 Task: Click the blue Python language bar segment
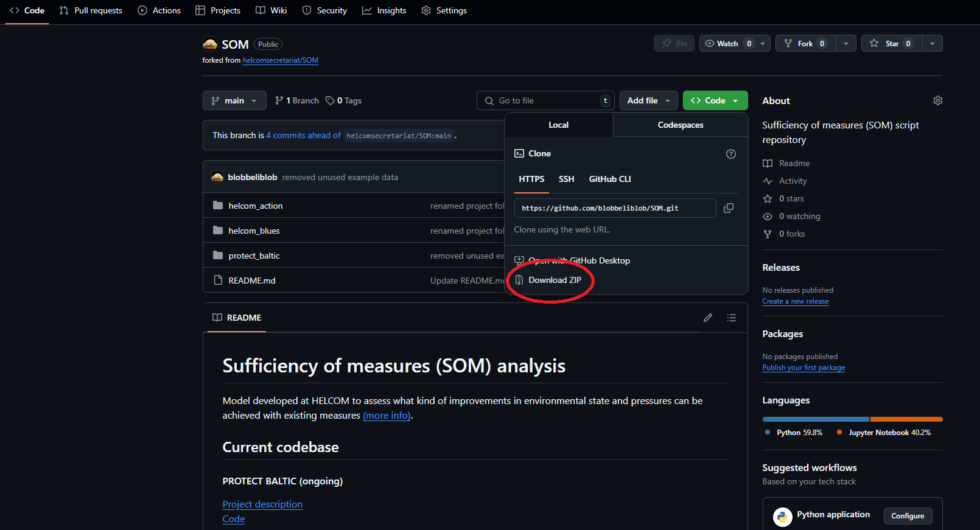(816, 419)
